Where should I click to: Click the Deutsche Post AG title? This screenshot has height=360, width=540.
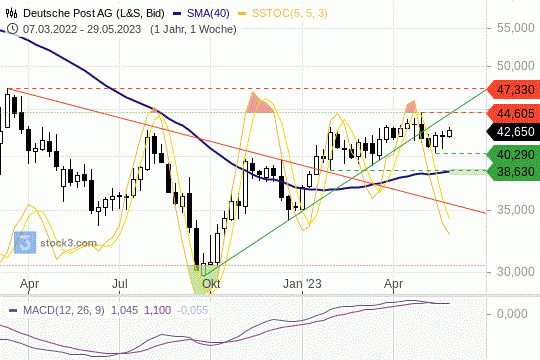(x=94, y=13)
